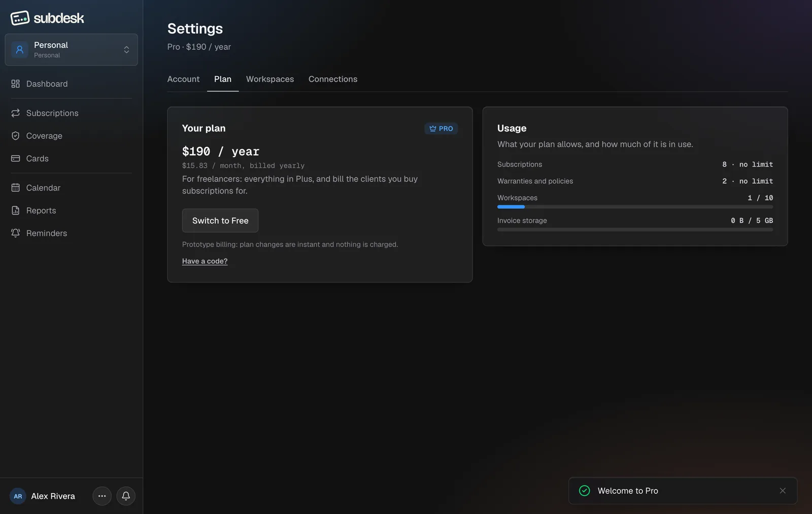Click the Reports document icon

pos(16,210)
